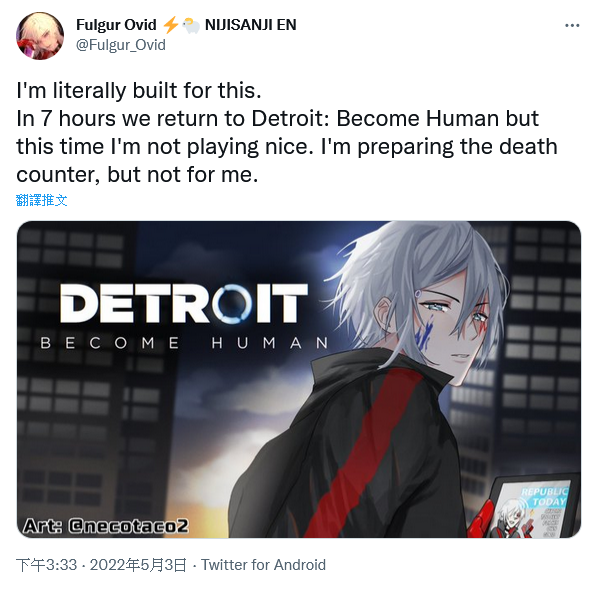Click the lightning bolt emoji in name
598x589 pixels.
(170, 25)
